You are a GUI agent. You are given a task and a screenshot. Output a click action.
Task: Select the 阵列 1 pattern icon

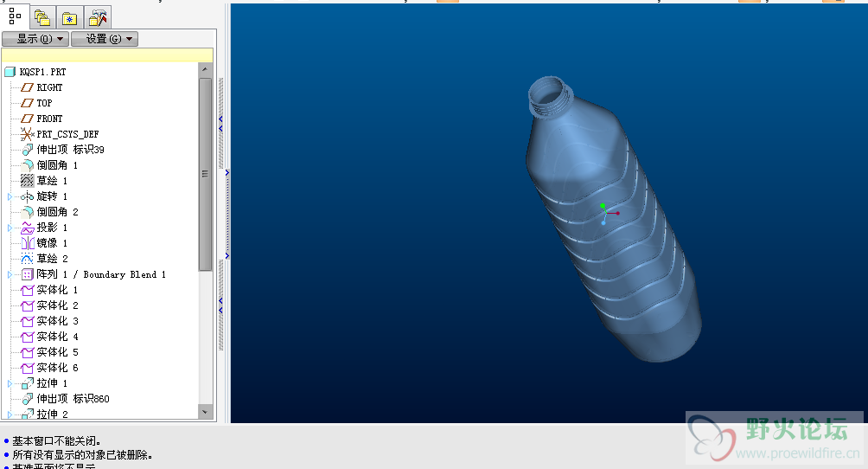tap(27, 274)
